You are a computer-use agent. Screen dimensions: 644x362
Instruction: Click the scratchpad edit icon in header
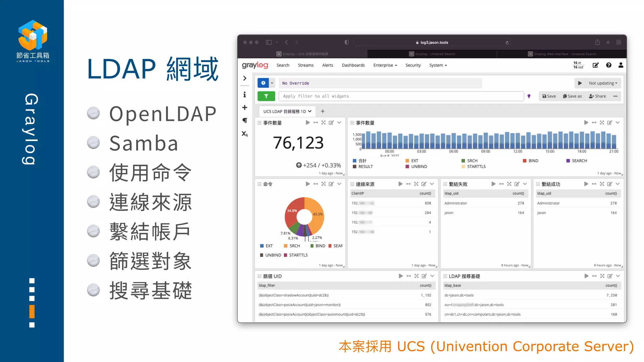click(x=596, y=65)
